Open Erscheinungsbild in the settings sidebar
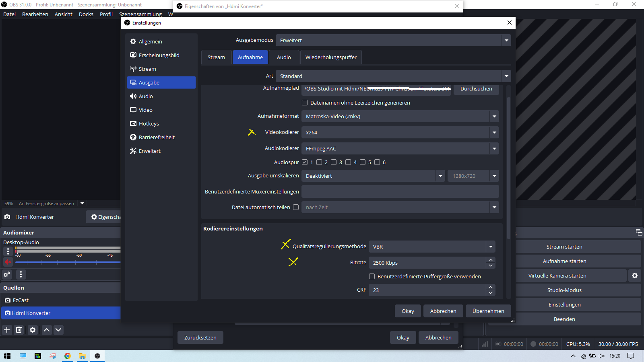This screenshot has width=644, height=362. (x=161, y=55)
